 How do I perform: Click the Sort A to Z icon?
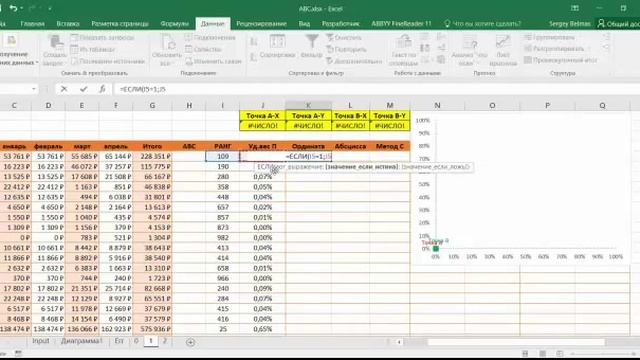(x=254, y=42)
